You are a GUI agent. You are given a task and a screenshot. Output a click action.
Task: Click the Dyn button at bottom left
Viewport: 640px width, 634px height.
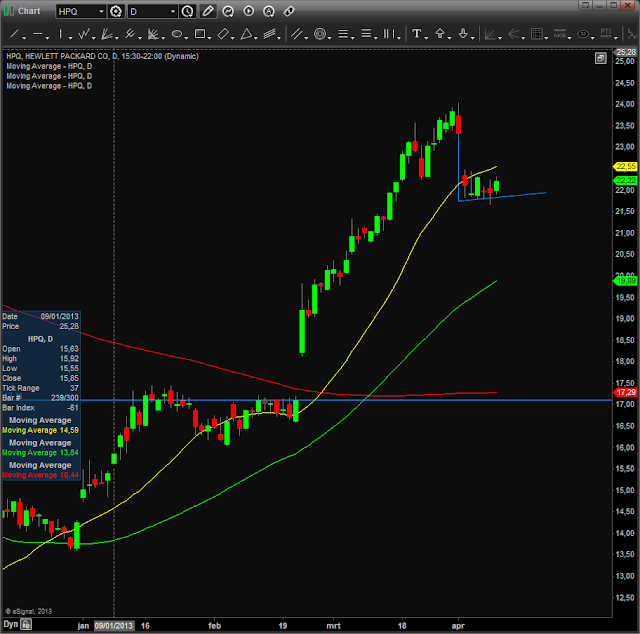[x=11, y=624]
